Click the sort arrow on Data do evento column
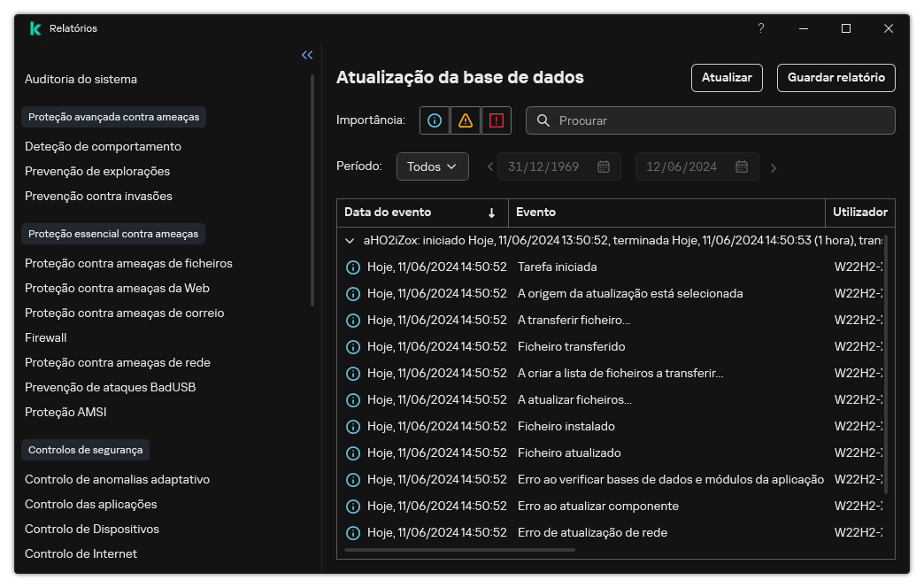924x588 pixels. (x=492, y=213)
